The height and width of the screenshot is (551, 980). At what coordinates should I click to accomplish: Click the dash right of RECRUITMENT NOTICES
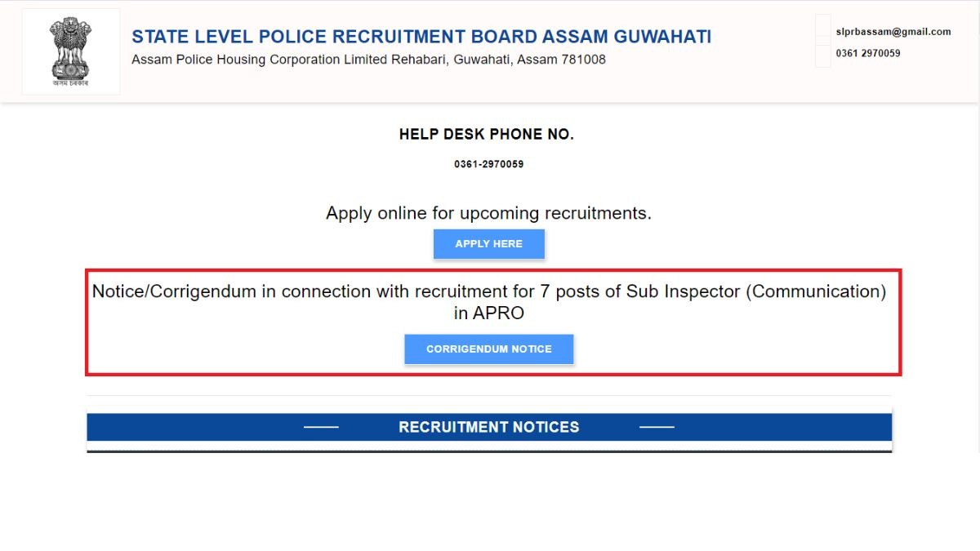[x=657, y=427]
